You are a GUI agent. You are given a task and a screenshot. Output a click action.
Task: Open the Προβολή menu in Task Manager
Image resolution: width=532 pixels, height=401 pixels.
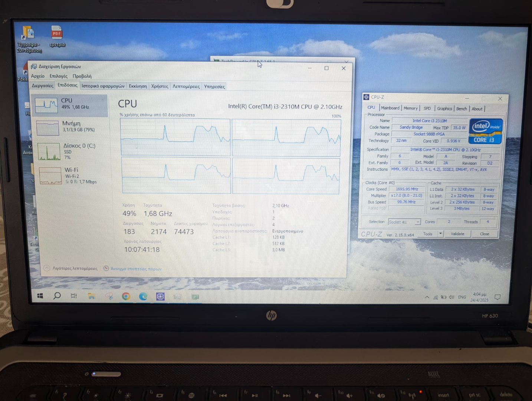pos(82,76)
